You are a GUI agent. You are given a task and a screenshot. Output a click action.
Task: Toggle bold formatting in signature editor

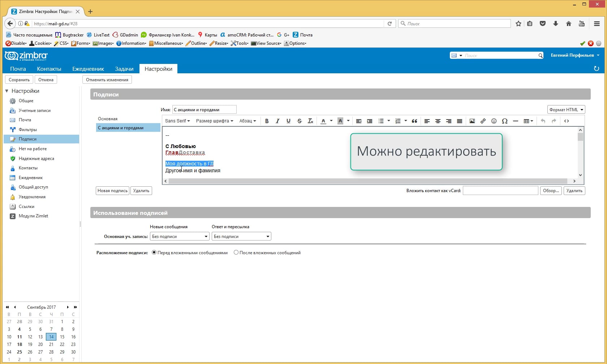coord(267,121)
